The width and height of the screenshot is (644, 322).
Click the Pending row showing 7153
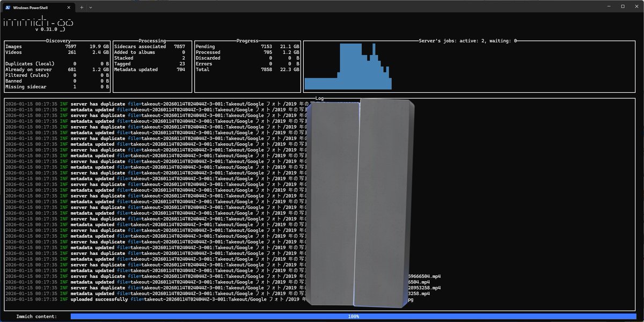[247, 47]
